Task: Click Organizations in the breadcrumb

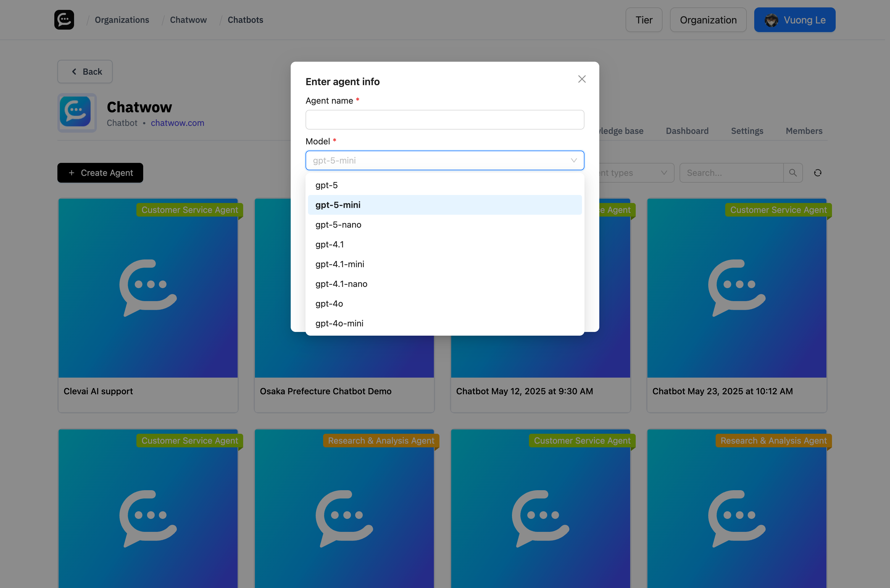Action: click(x=122, y=19)
